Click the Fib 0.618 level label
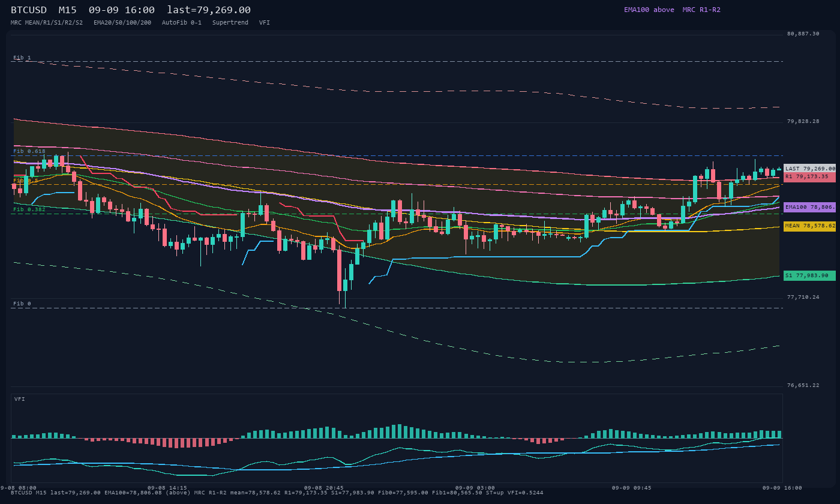Image resolution: width=840 pixels, height=504 pixels. point(29,151)
